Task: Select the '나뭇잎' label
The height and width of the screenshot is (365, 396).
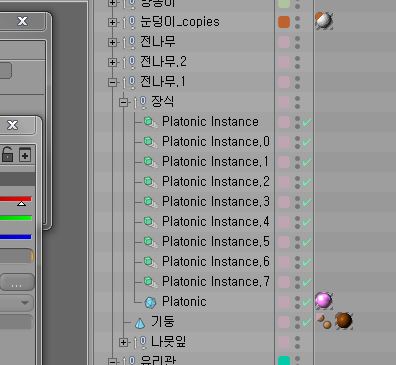Action: pyautogui.click(x=168, y=341)
